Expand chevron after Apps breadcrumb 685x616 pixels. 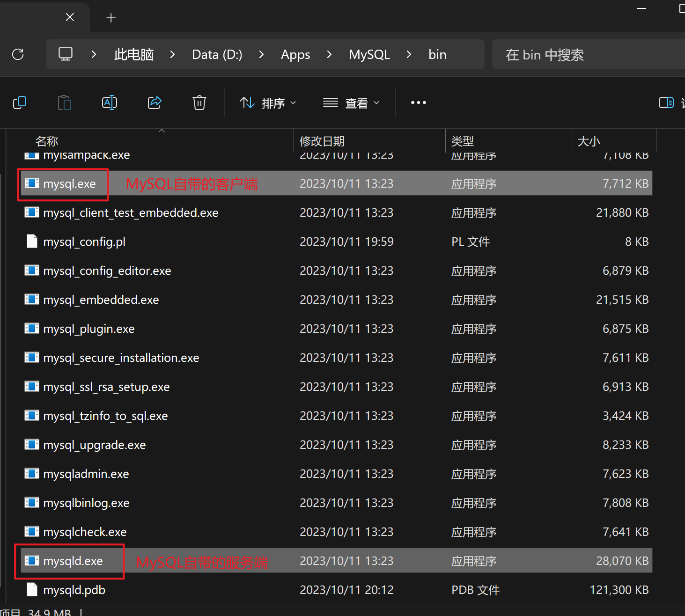coord(329,54)
